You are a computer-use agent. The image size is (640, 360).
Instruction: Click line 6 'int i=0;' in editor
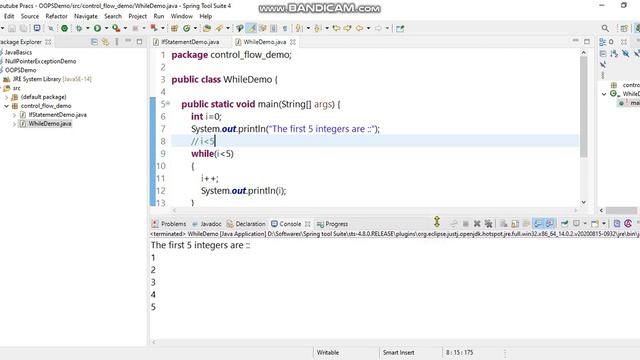[206, 116]
